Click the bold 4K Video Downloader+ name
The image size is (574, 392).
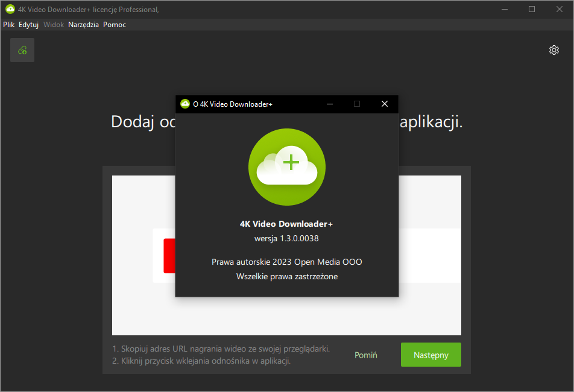pos(286,224)
